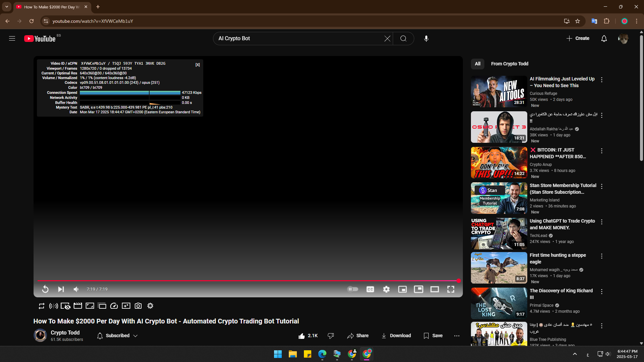Open options for First time hunting a steppe eagle
The width and height of the screenshot is (644, 362).
602,256
